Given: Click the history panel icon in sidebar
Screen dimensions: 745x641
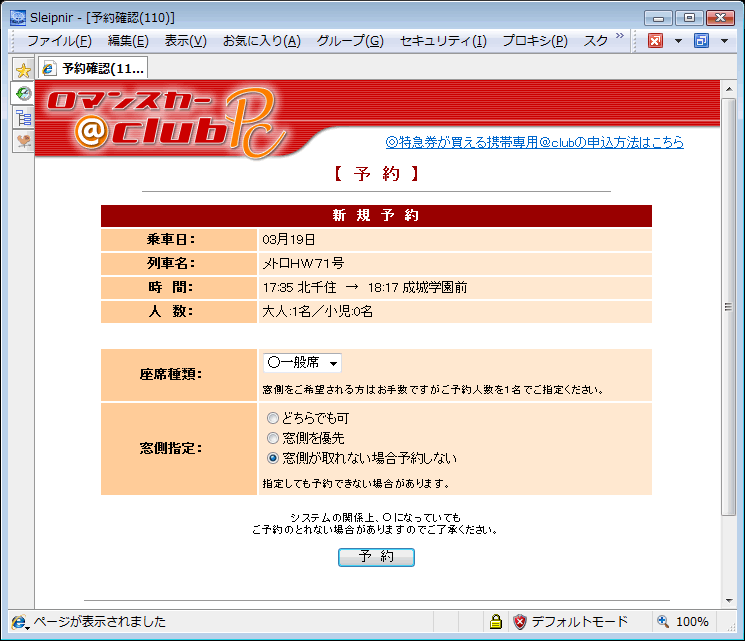Looking at the screenshot, I should pyautogui.click(x=22, y=93).
